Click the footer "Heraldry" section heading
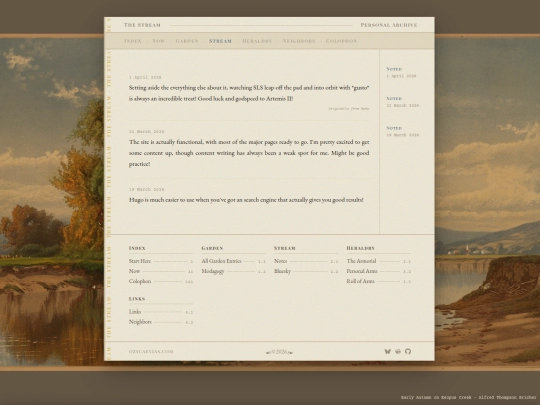 361,248
